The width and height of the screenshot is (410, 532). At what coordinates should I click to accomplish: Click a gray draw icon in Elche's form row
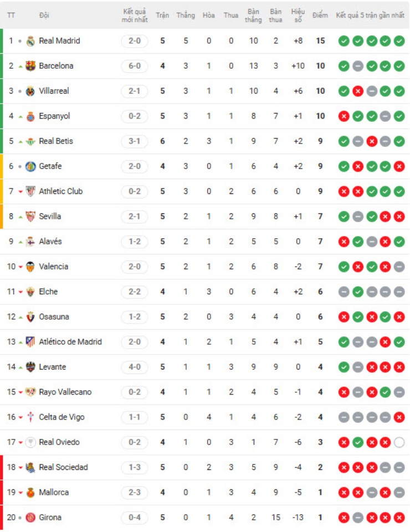343,291
